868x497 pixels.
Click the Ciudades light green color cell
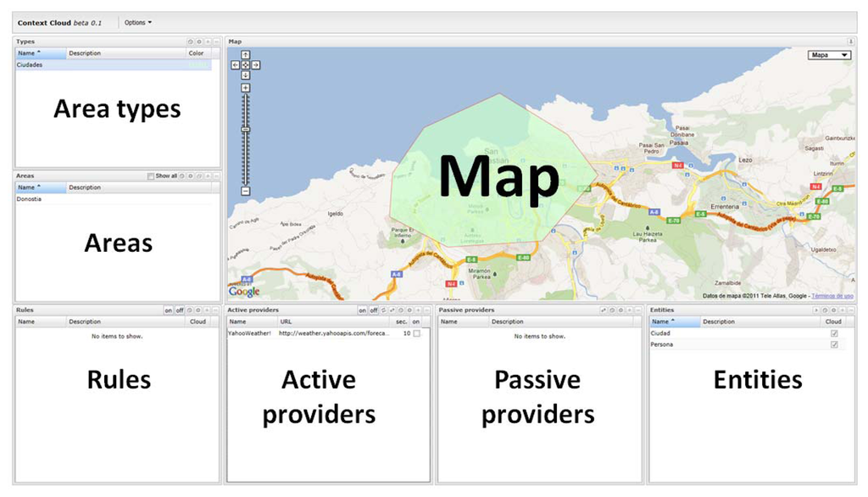pyautogui.click(x=198, y=64)
